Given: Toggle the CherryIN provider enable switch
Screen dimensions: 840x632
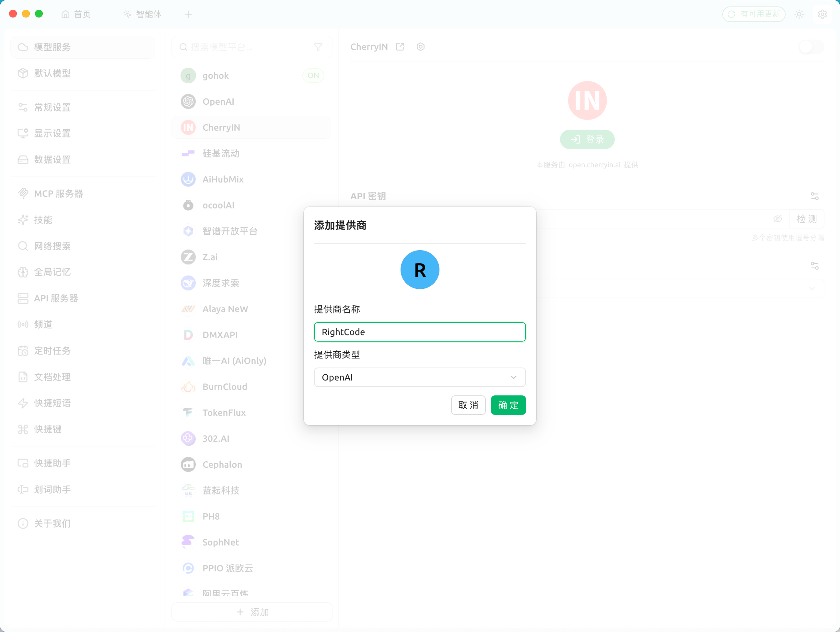Looking at the screenshot, I should coord(811,47).
